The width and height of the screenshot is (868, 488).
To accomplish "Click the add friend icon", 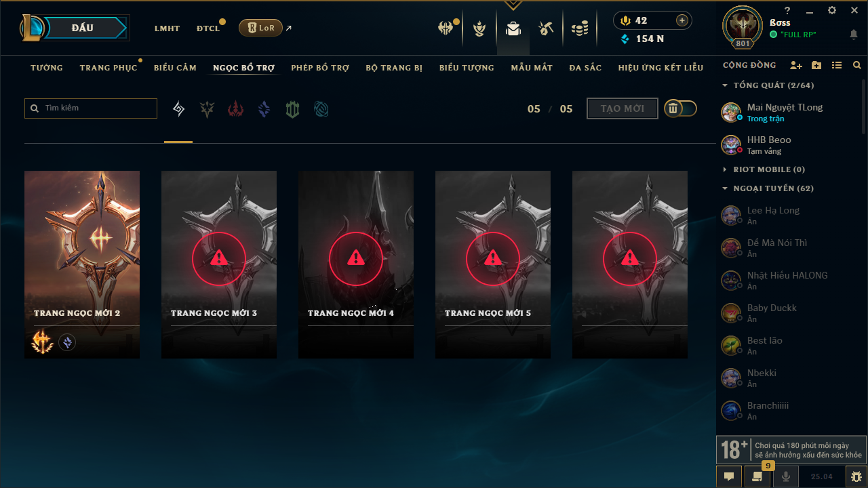I will (796, 66).
